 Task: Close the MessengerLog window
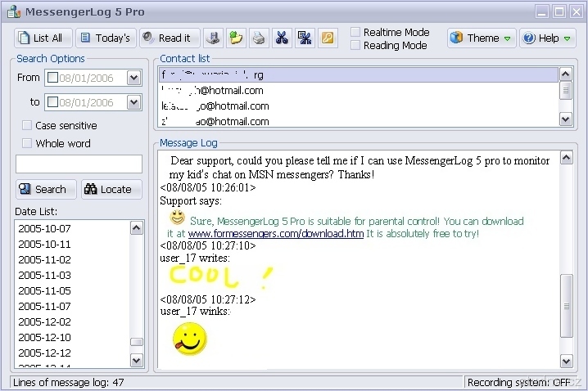pyautogui.click(x=577, y=11)
